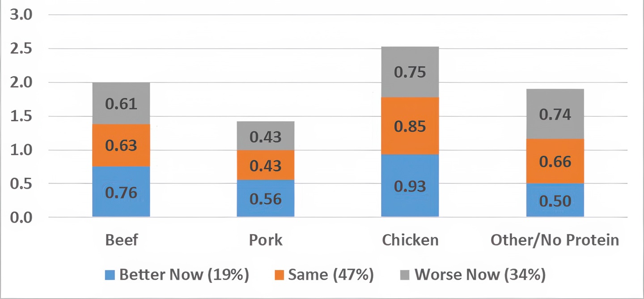This screenshot has width=644, height=299.
Task: Select the Other/No Protein axis label
Action: coord(555,240)
